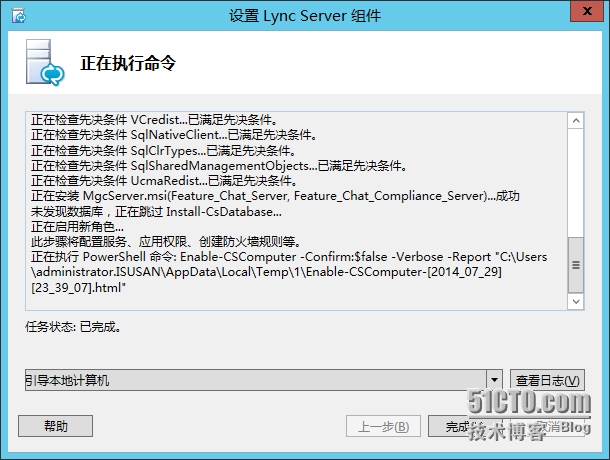Click the log scrollbar down arrow
This screenshot has height=460, width=610.
coord(576,302)
